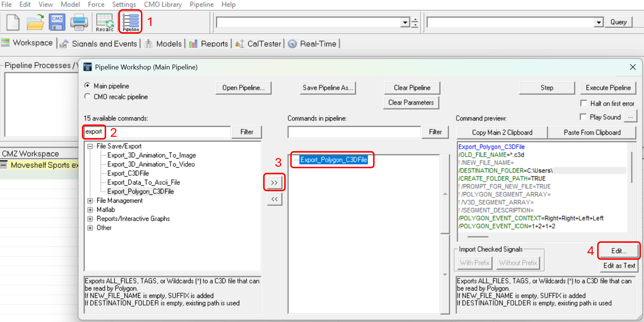
Task: Click the Recalc toolbar icon
Action: point(105,23)
